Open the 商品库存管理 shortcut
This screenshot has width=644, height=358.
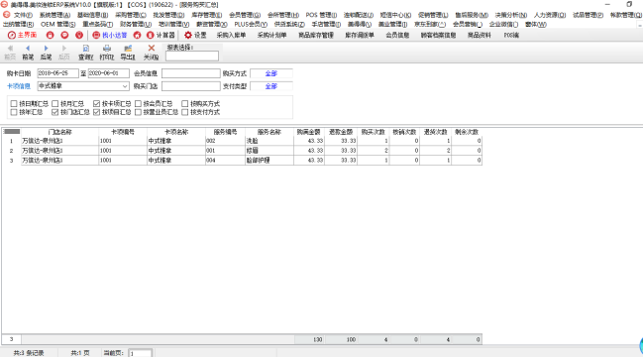(316, 36)
